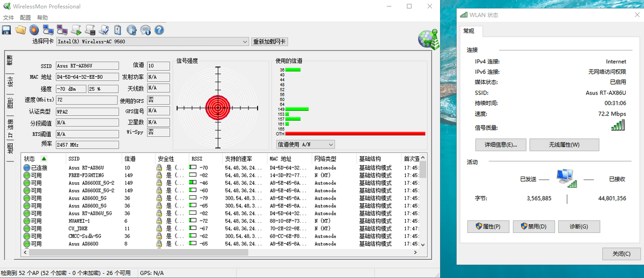Click the 详细信息(E)... button
Image resolution: width=644 pixels, height=278 pixels.
coord(501,144)
